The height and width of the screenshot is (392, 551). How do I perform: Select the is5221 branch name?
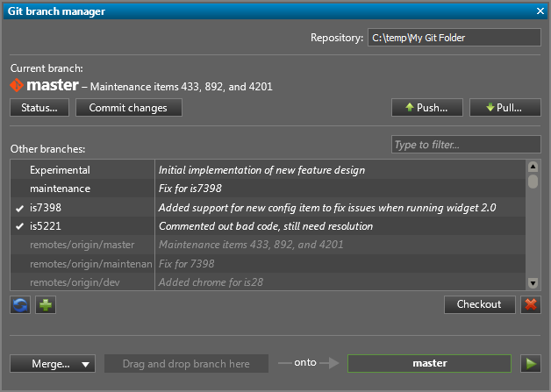tap(46, 226)
